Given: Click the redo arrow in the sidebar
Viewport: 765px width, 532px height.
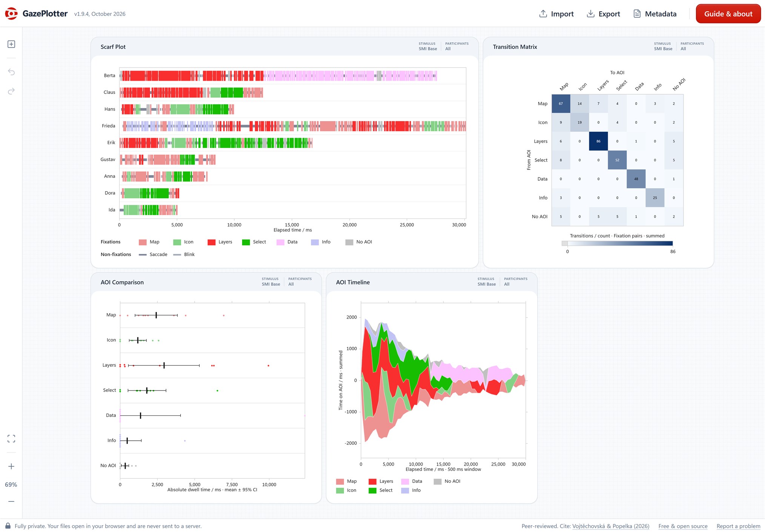Looking at the screenshot, I should pos(11,91).
